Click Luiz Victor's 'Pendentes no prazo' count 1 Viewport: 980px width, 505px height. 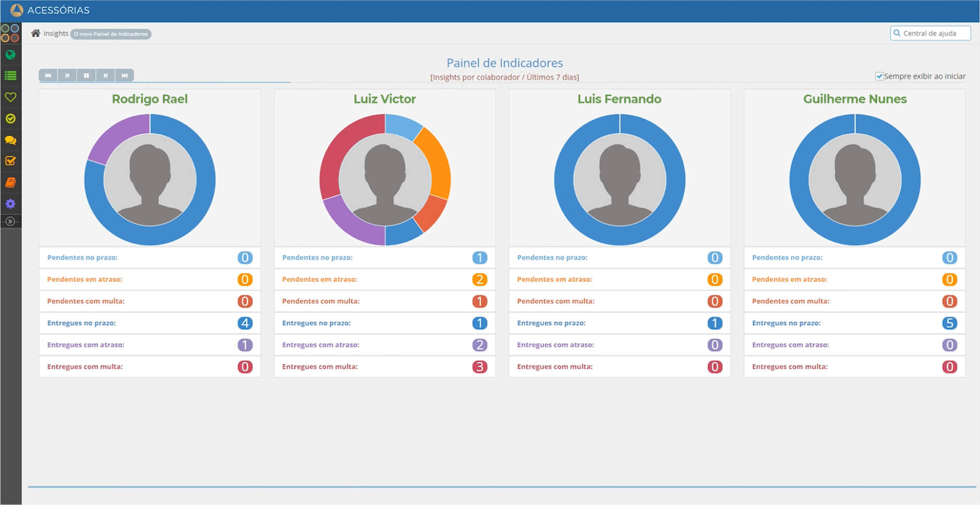[x=480, y=258]
